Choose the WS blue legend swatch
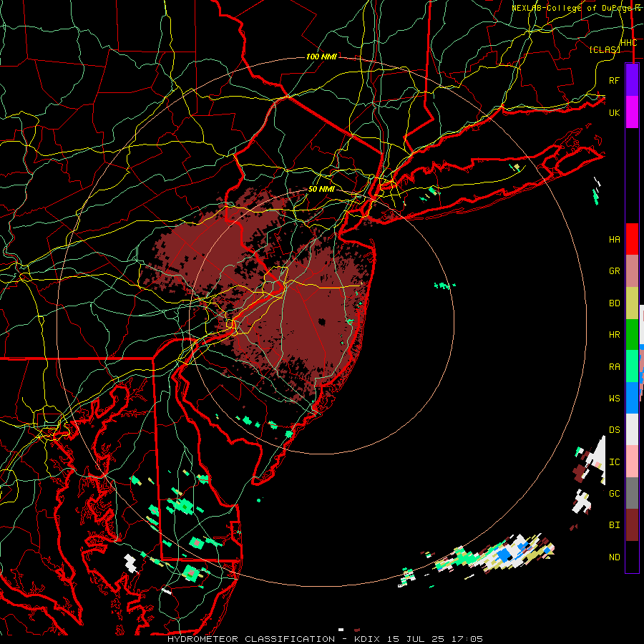The width and height of the screenshot is (644, 644). coord(632,398)
